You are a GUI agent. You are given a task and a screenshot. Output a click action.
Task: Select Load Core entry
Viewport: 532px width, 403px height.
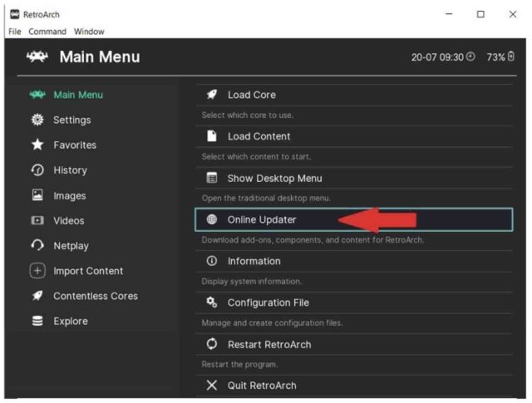coord(251,95)
